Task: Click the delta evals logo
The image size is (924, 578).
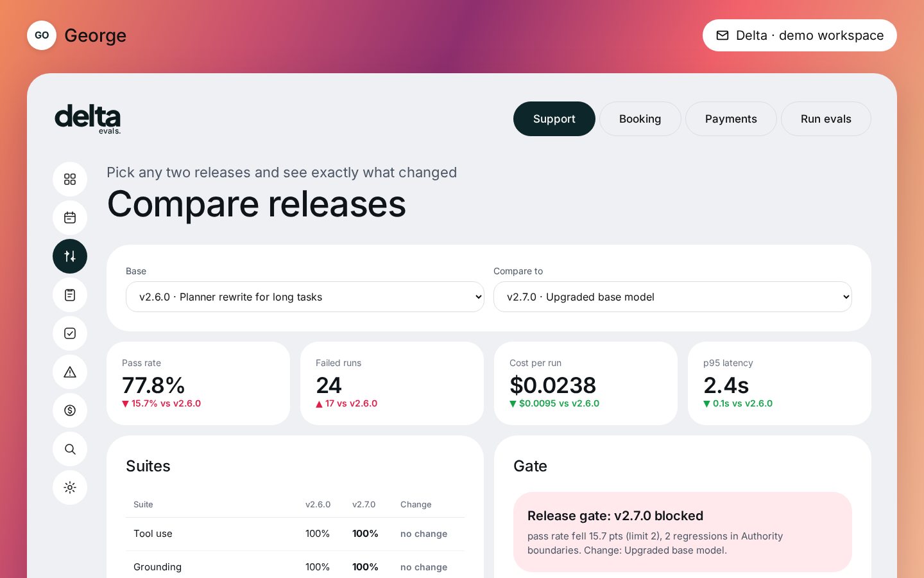Action: point(88,119)
